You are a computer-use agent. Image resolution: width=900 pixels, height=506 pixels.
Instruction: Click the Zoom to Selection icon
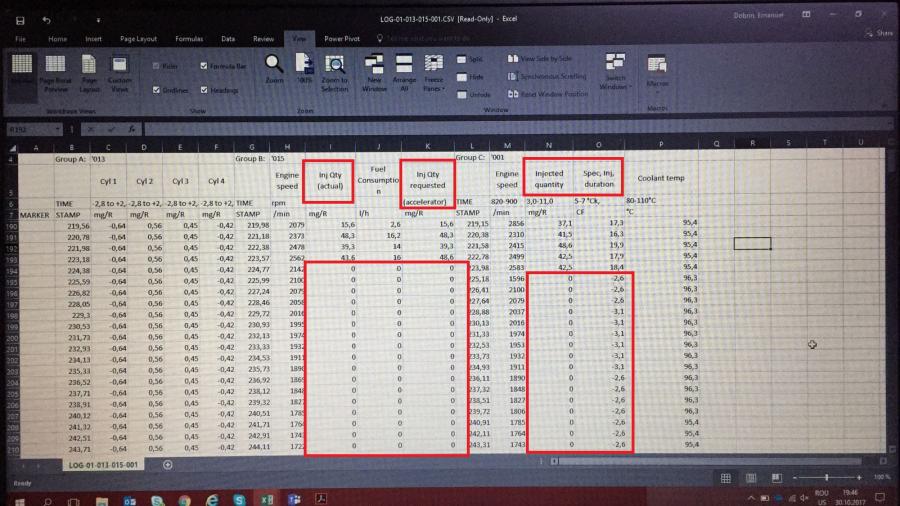tap(335, 70)
